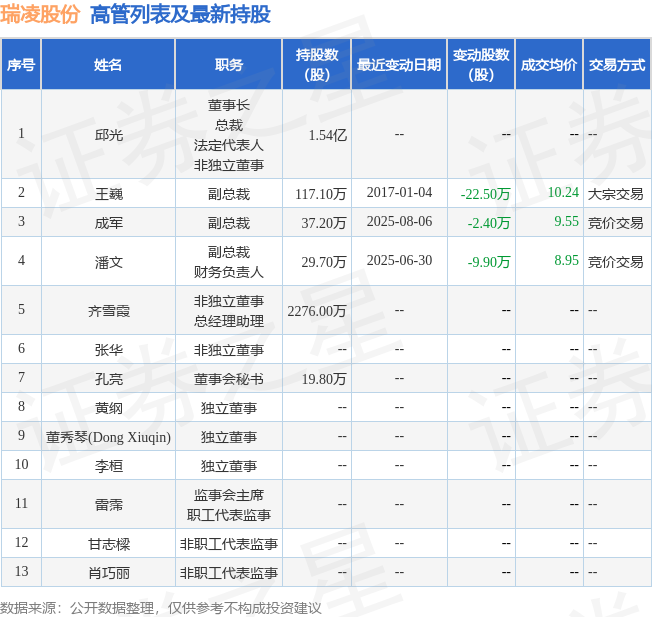Click the date 2017-01-04

click(399, 192)
